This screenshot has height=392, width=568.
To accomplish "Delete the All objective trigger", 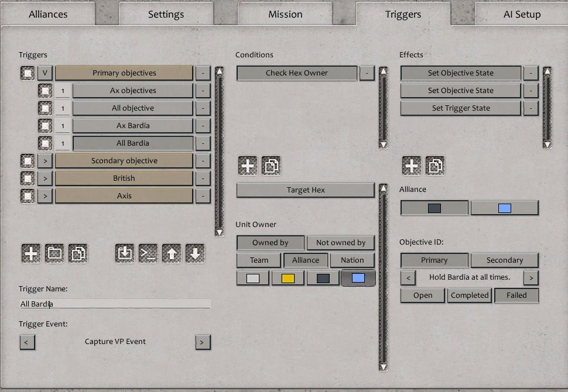I will tap(203, 108).
